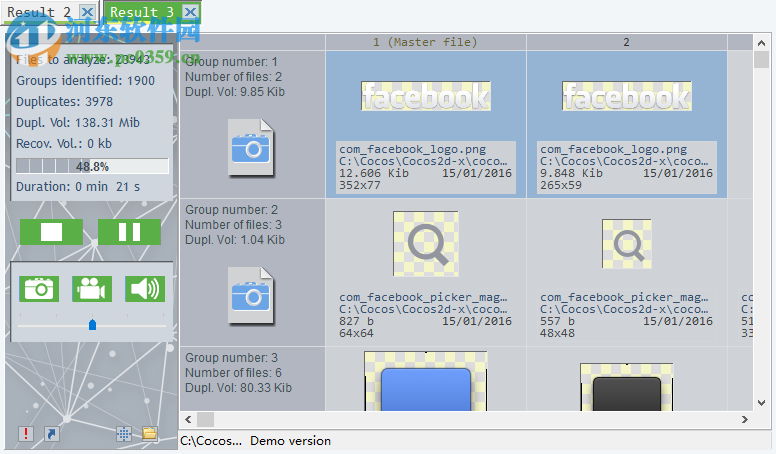
Task: Toggle the audio speaker filter button
Action: click(x=145, y=289)
